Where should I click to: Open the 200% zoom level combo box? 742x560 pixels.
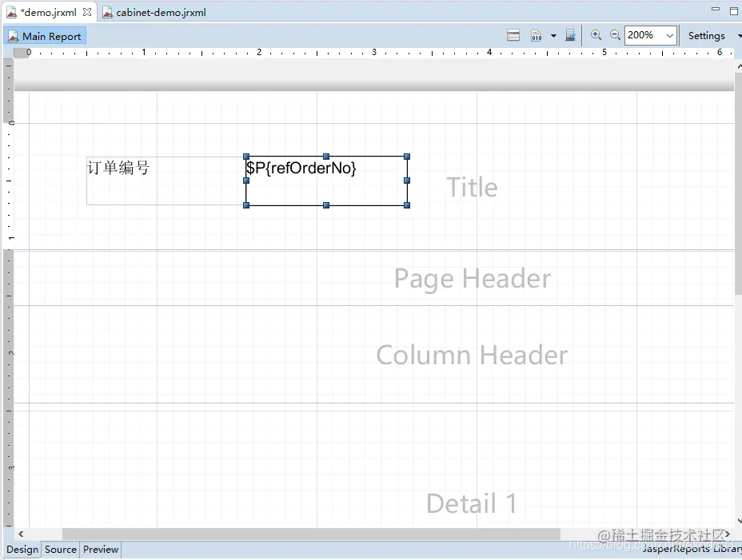pos(650,35)
